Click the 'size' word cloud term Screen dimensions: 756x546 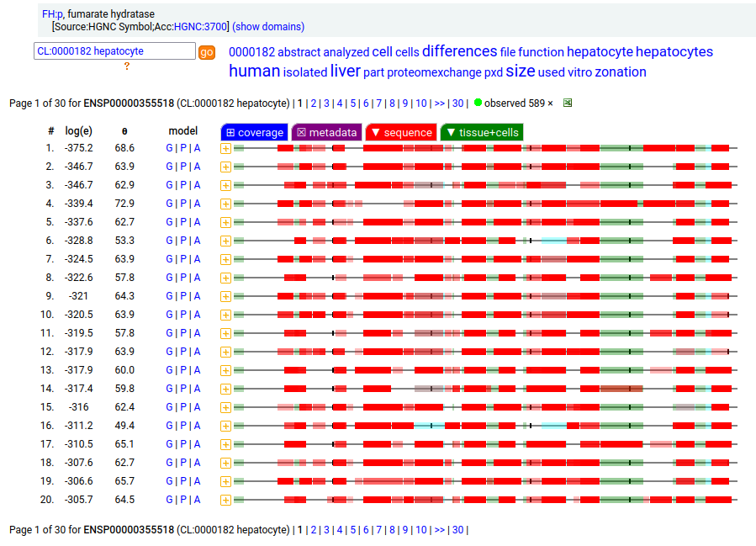[x=521, y=71]
